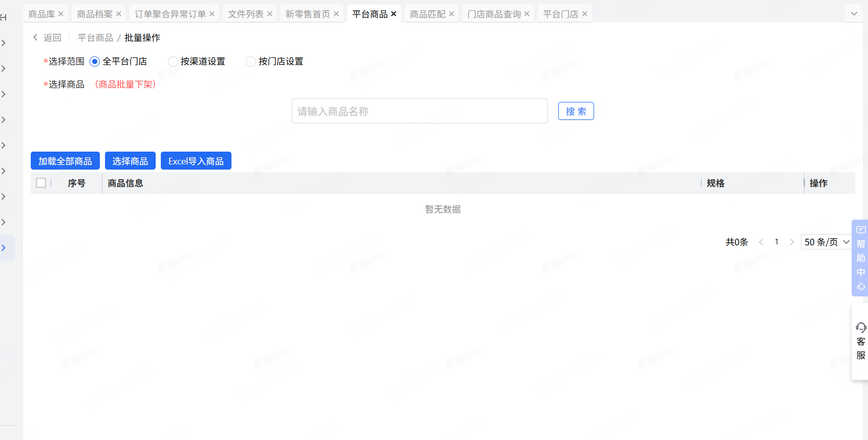The image size is (868, 440).
Task: Switch to the 新零售首页 tab
Action: coord(308,14)
